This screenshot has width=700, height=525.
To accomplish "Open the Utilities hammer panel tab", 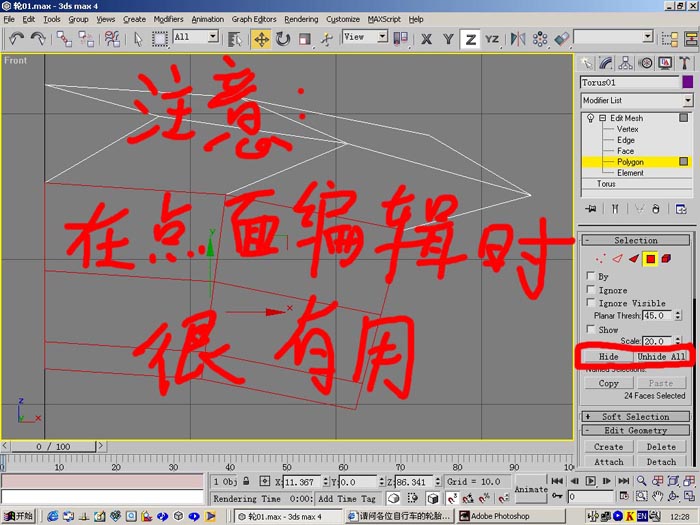I will 685,63.
